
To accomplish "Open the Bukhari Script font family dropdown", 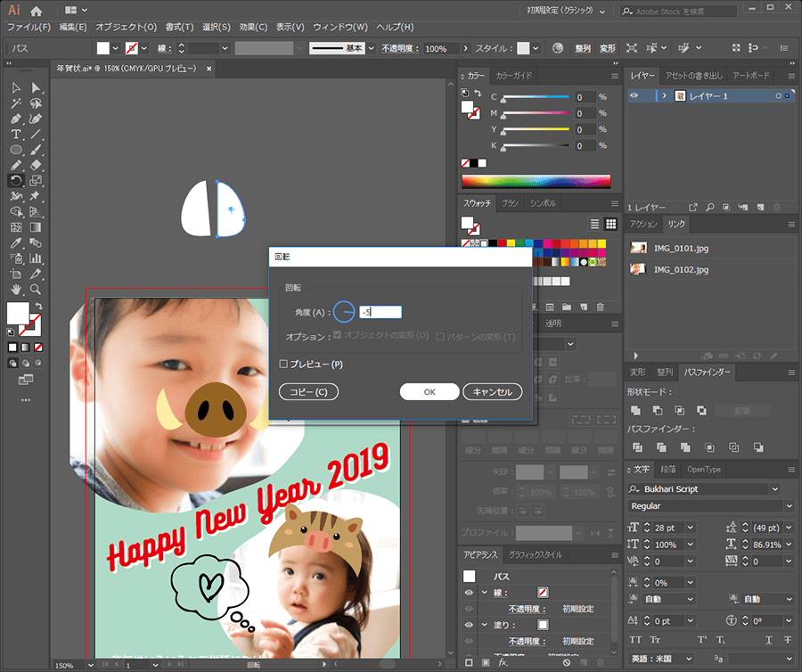I will [x=774, y=489].
